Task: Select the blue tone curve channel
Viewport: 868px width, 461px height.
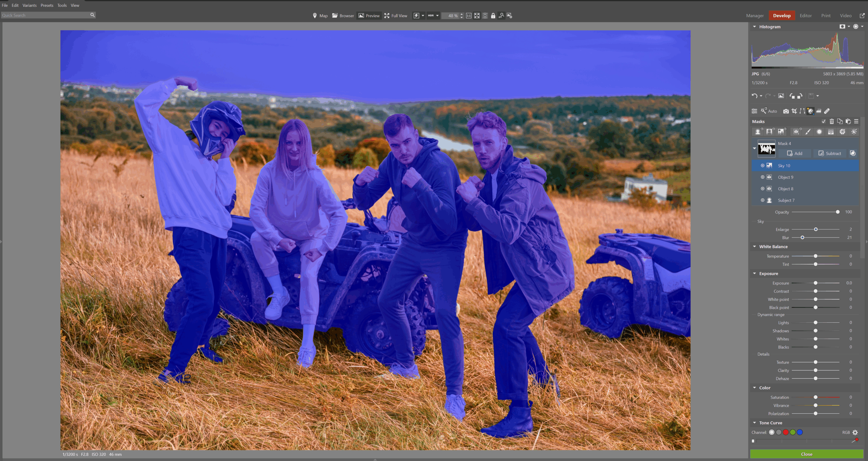Action: 800,432
